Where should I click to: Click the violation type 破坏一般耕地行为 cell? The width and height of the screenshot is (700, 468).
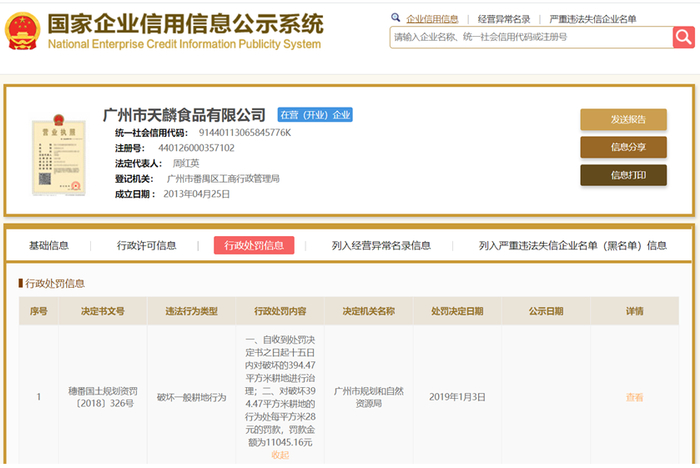coord(192,397)
